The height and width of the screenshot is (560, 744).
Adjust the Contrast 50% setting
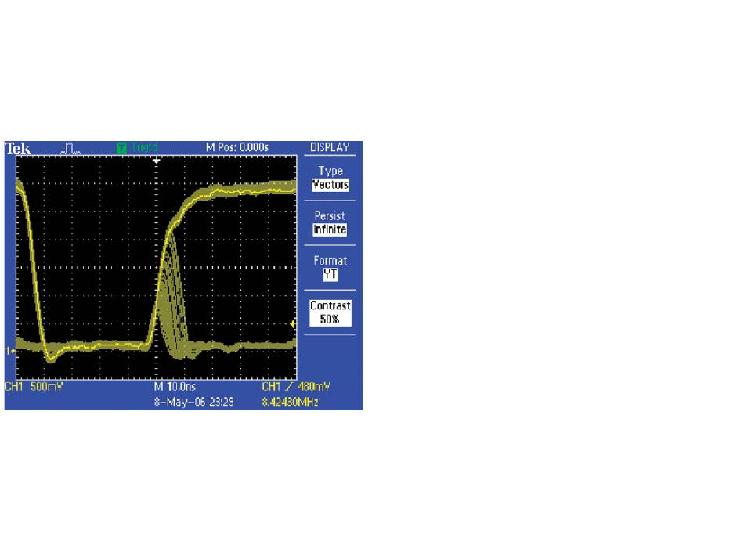coord(330,313)
